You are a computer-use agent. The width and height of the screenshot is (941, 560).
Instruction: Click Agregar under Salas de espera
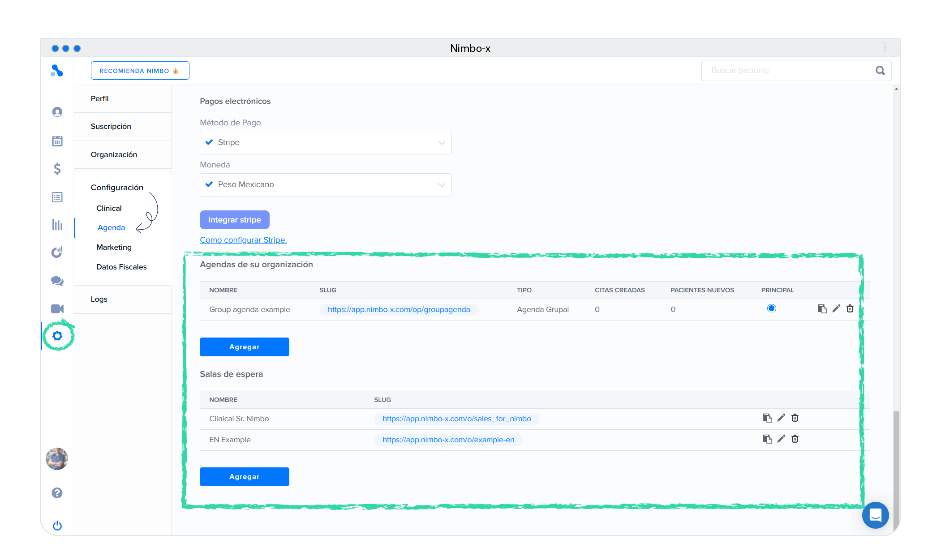point(244,477)
